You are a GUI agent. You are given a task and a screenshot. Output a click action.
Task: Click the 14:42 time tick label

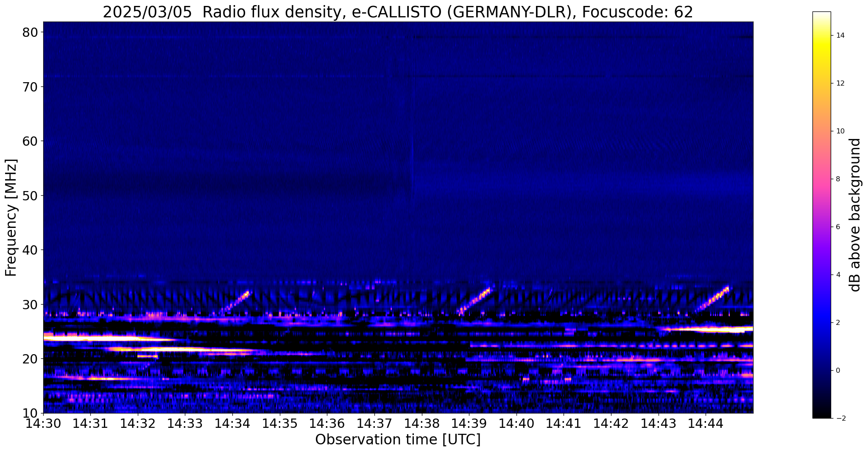click(x=611, y=423)
